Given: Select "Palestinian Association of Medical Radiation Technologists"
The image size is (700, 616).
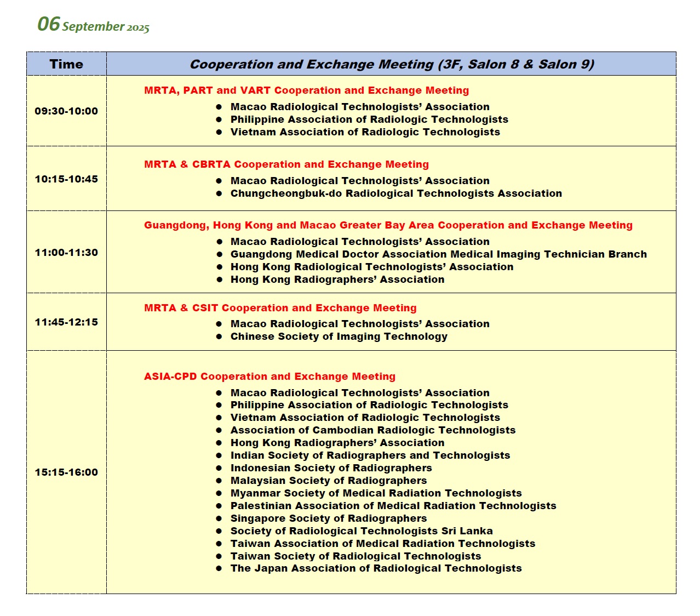Looking at the screenshot, I should 393,506.
